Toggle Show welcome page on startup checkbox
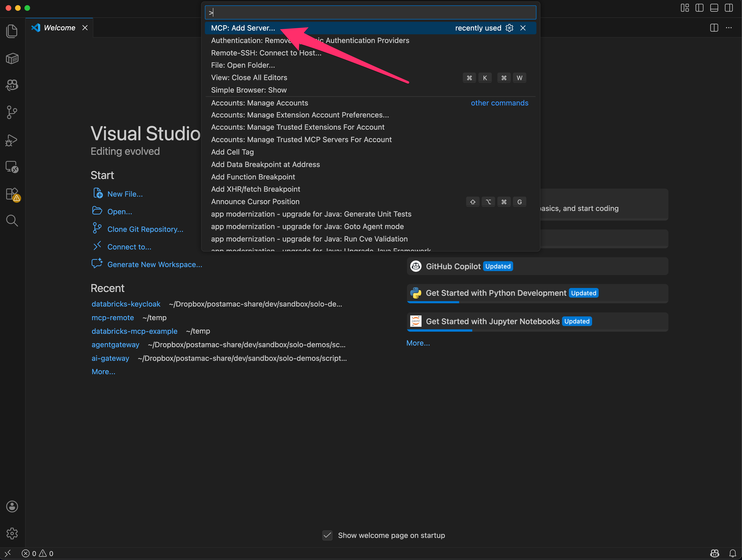Image resolution: width=742 pixels, height=560 pixels. click(x=327, y=535)
